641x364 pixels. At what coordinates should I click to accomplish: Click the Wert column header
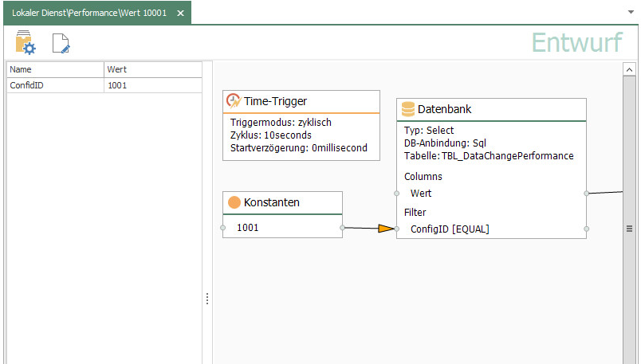[153, 69]
